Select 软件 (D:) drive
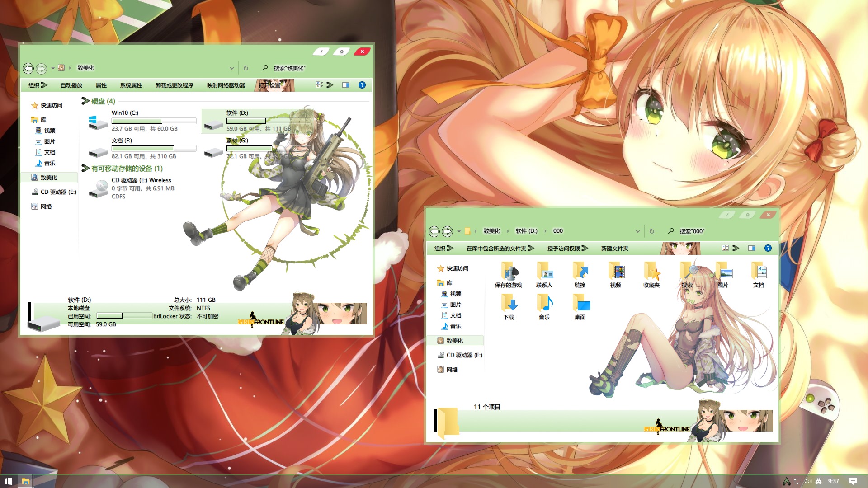 (x=258, y=121)
